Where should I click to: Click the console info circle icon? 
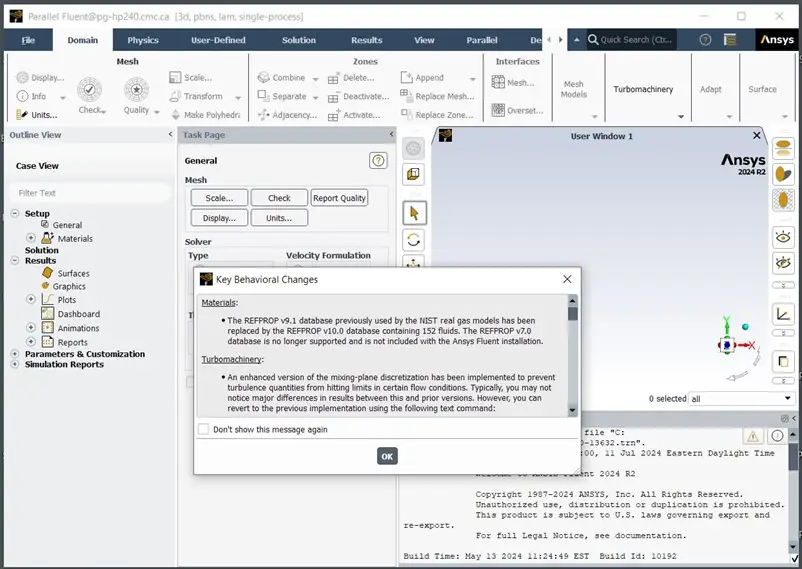point(777,436)
